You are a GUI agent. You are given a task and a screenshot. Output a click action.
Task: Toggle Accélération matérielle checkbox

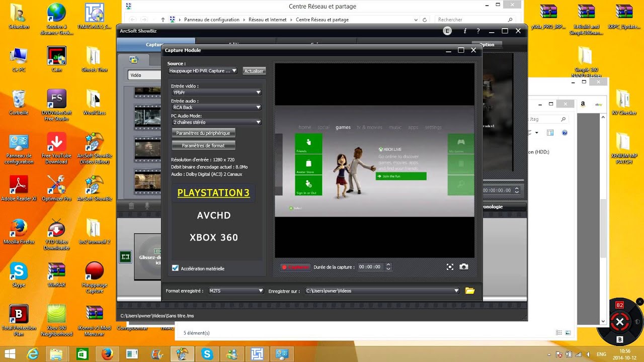tap(175, 268)
